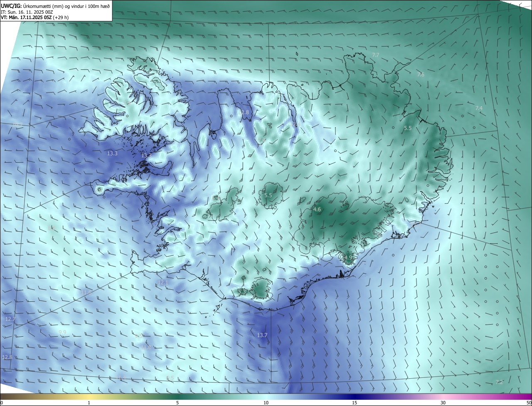
Task: Click the 11.4 value label on the map
Action: coord(121,377)
